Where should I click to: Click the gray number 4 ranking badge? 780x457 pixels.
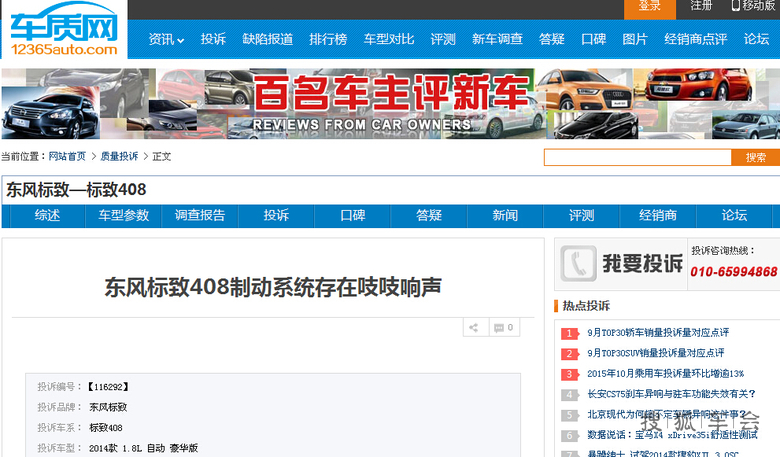coord(569,395)
